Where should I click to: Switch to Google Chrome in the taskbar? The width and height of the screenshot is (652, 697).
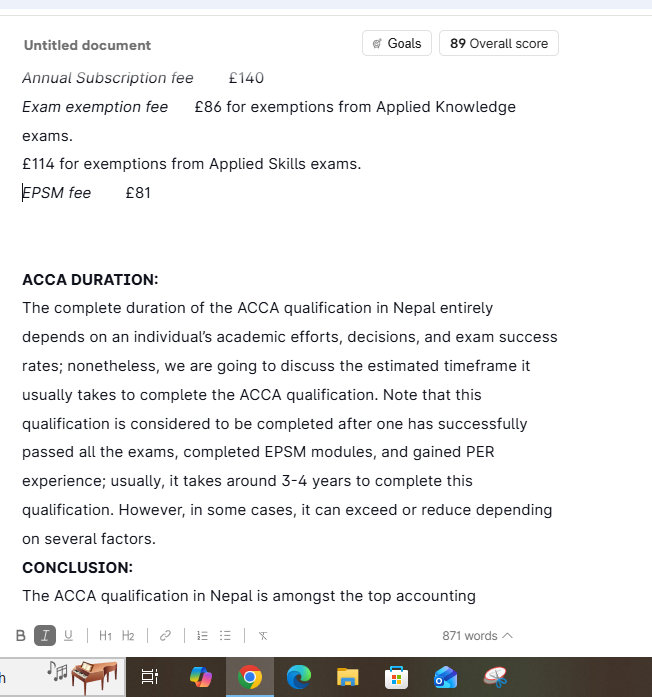click(250, 678)
